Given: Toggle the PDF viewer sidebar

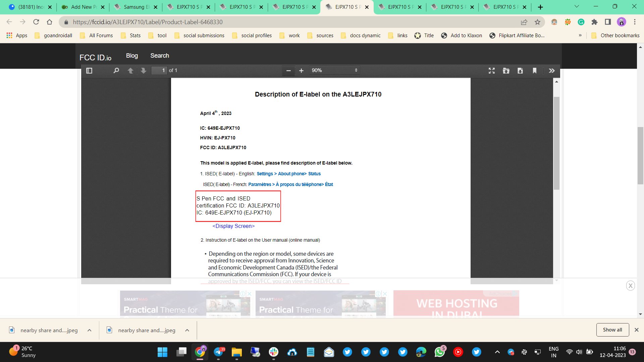Looking at the screenshot, I should 89,71.
